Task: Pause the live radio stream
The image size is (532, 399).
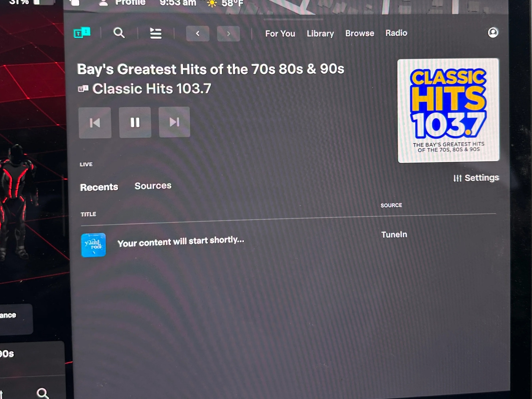Action: (x=135, y=122)
